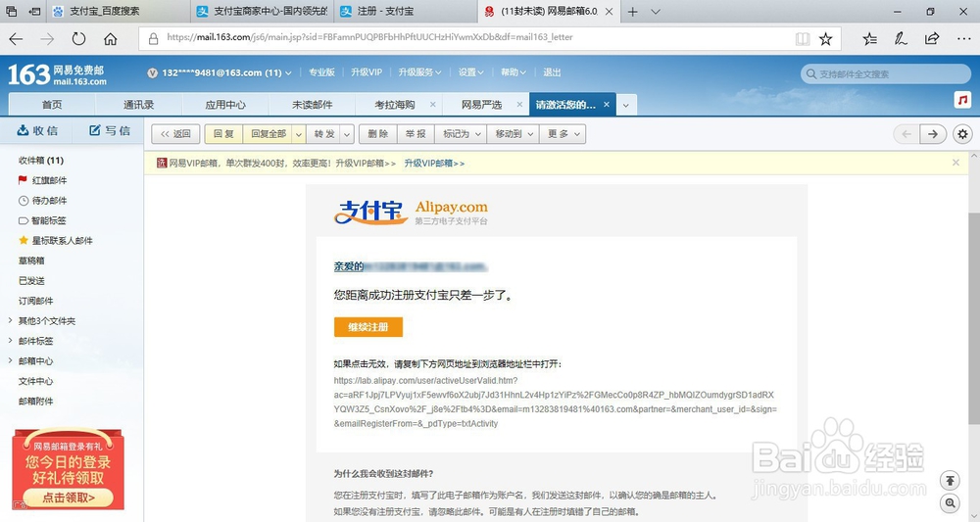Click 写信 to compose mail
Screen dimensions: 980x522
coord(110,130)
